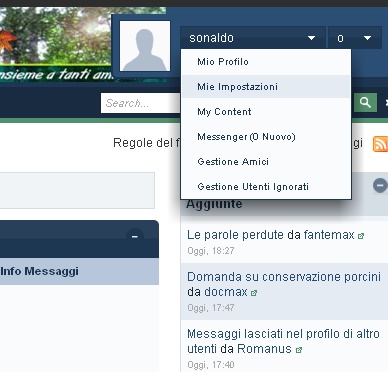
Task: Select Gestione Amici menu item
Action: tap(233, 162)
